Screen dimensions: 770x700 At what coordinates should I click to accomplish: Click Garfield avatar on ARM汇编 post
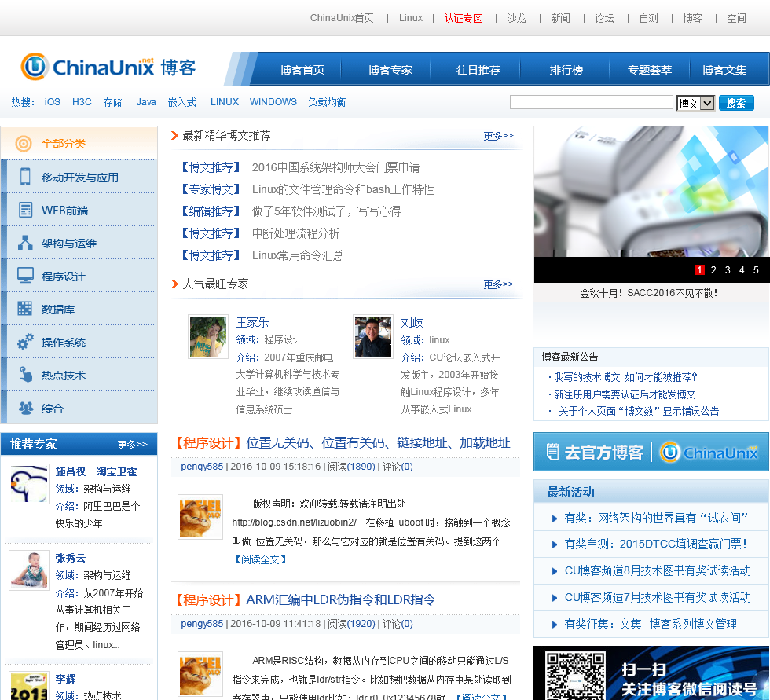click(x=200, y=674)
